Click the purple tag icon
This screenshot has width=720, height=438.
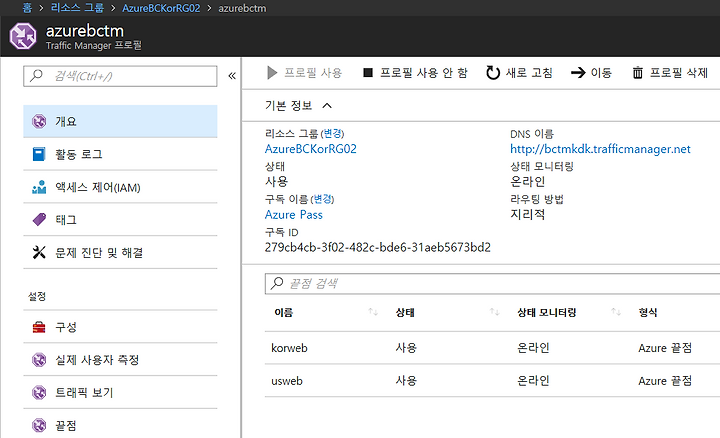click(39, 219)
